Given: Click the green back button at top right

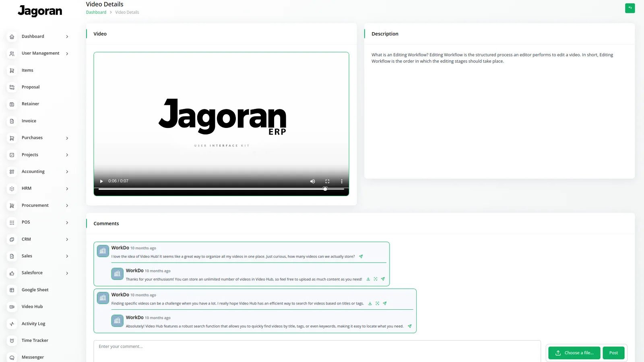Looking at the screenshot, I should [630, 8].
